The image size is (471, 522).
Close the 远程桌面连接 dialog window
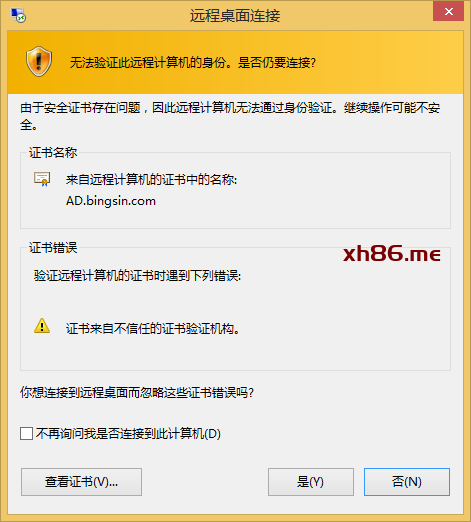(448, 11)
